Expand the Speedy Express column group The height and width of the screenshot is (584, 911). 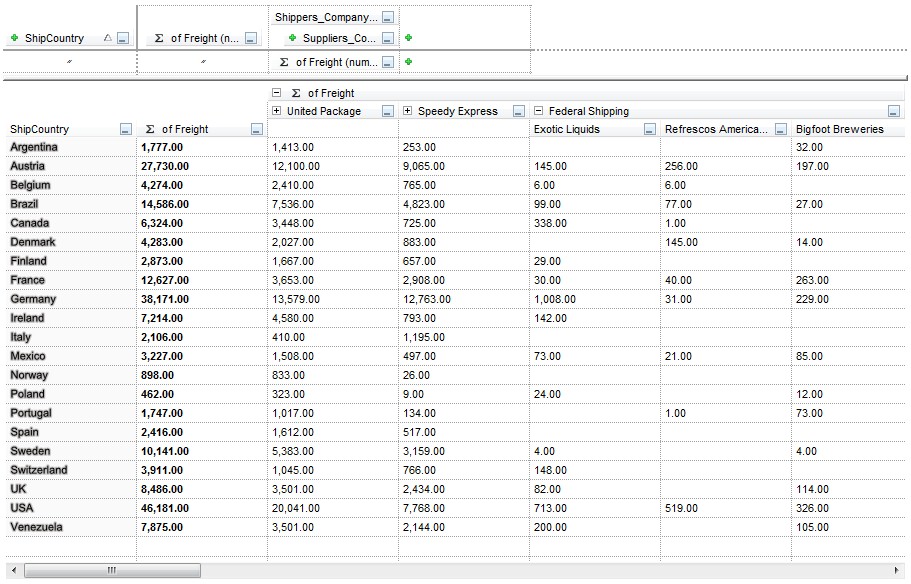pyautogui.click(x=408, y=111)
